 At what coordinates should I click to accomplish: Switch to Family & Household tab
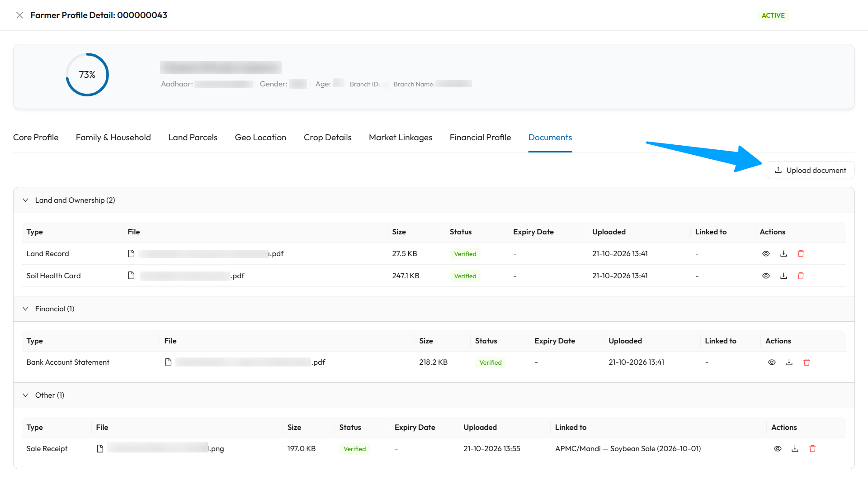[x=113, y=138]
